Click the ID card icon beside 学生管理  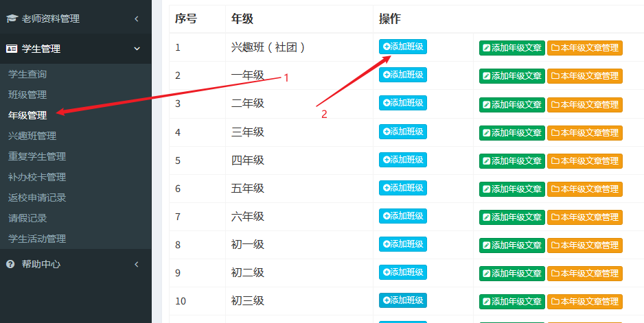(12, 49)
